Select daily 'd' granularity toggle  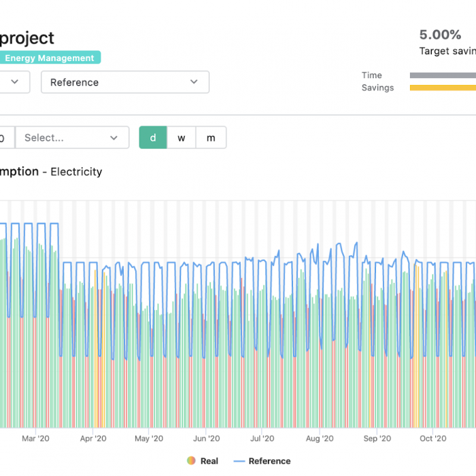(153, 137)
